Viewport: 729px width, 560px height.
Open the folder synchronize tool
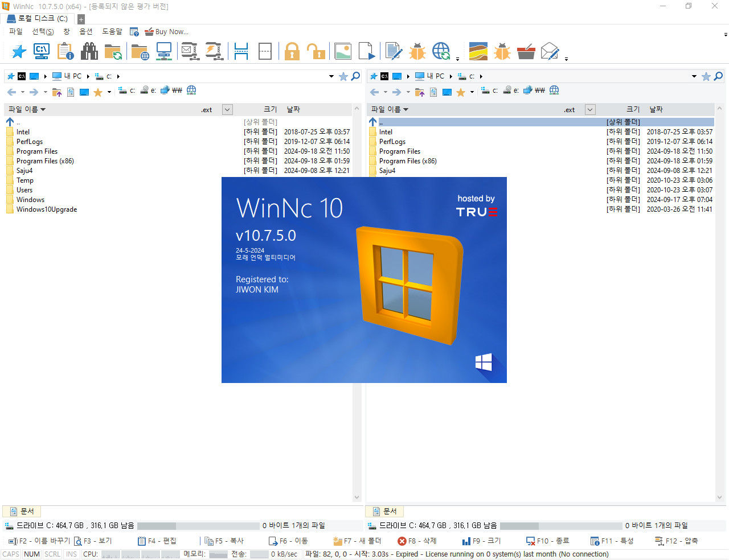tap(113, 52)
